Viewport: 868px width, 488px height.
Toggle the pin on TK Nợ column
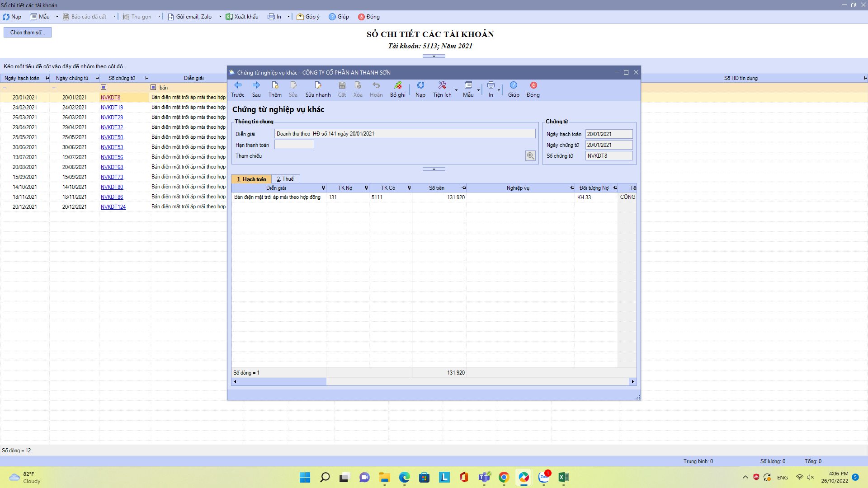pos(366,188)
